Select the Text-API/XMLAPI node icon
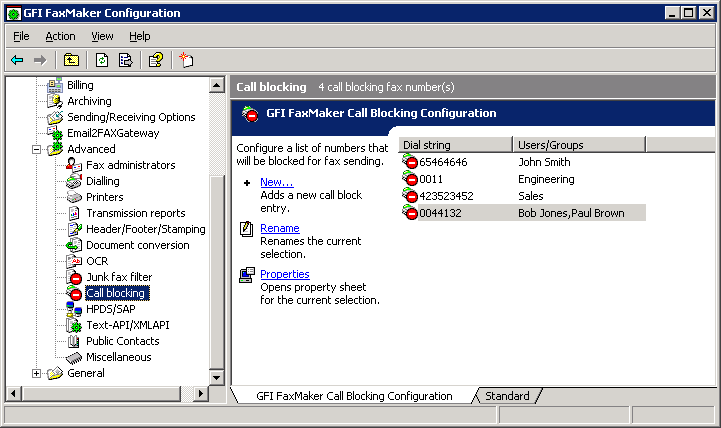This screenshot has height=428, width=721. click(x=74, y=325)
